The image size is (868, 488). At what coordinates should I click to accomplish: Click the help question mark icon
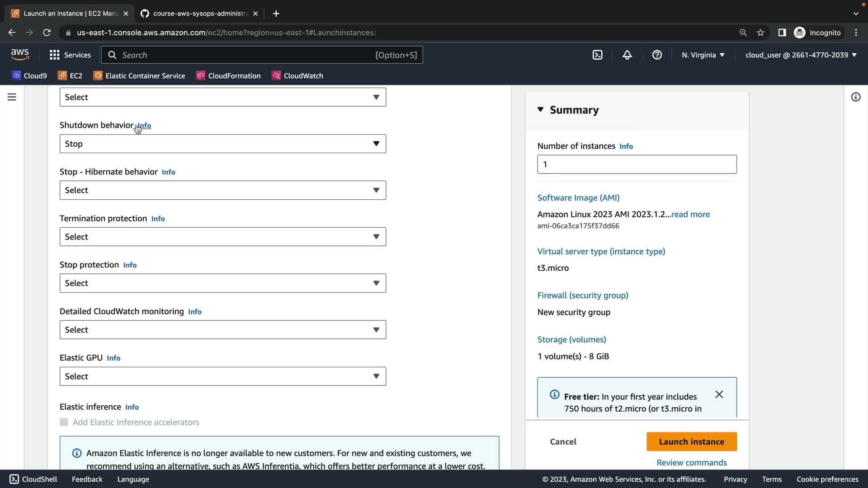(x=657, y=55)
